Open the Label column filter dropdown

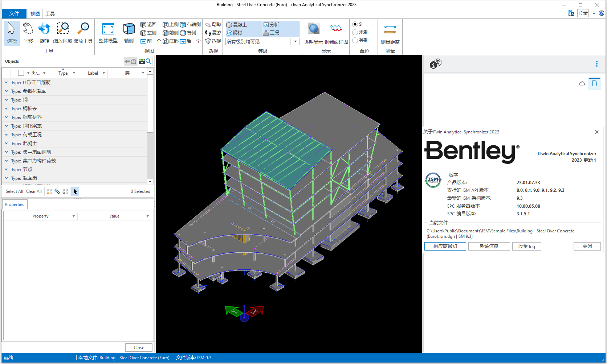pos(104,73)
